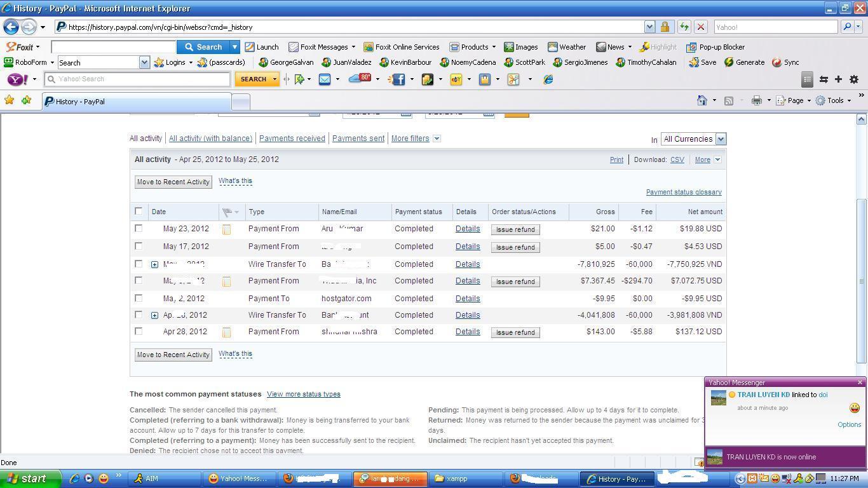The image size is (868, 488).
Task: Click the Yahoo toolbar mail envelope icon
Action: (325, 79)
